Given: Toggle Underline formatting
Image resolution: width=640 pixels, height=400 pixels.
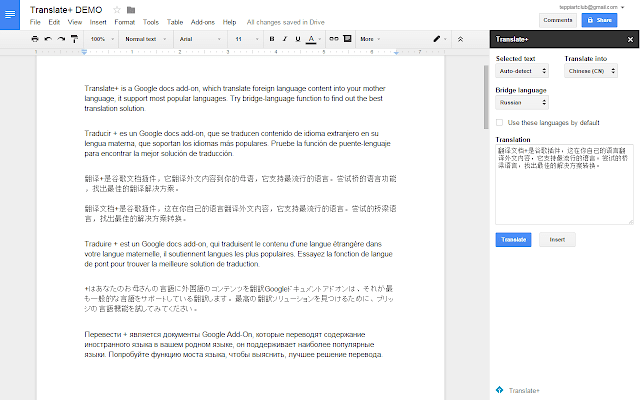Looking at the screenshot, I should point(297,39).
